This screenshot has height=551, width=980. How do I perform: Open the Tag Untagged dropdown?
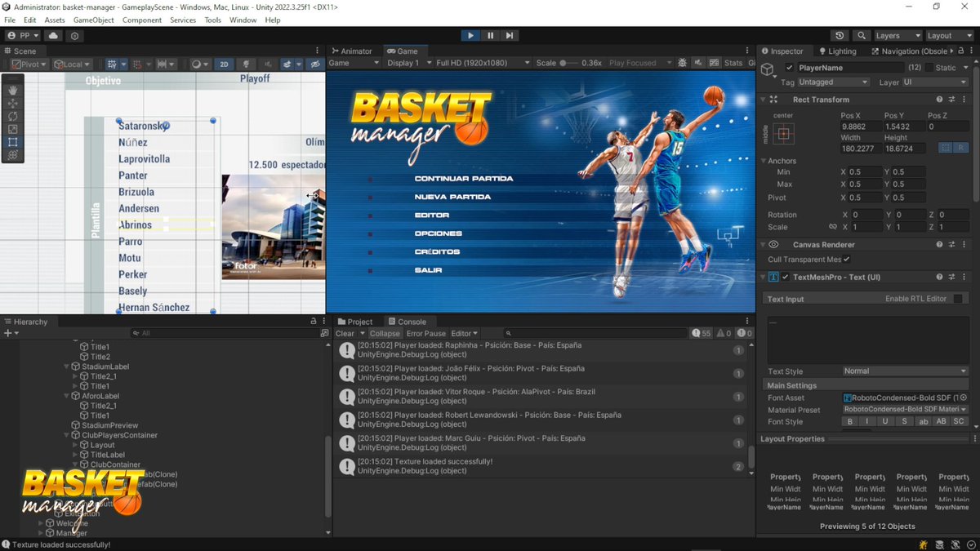tap(833, 82)
